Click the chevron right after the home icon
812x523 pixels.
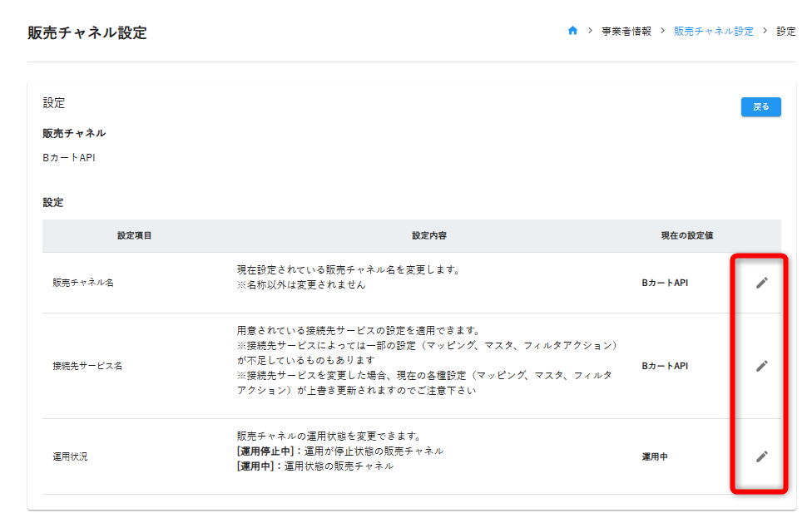click(590, 31)
